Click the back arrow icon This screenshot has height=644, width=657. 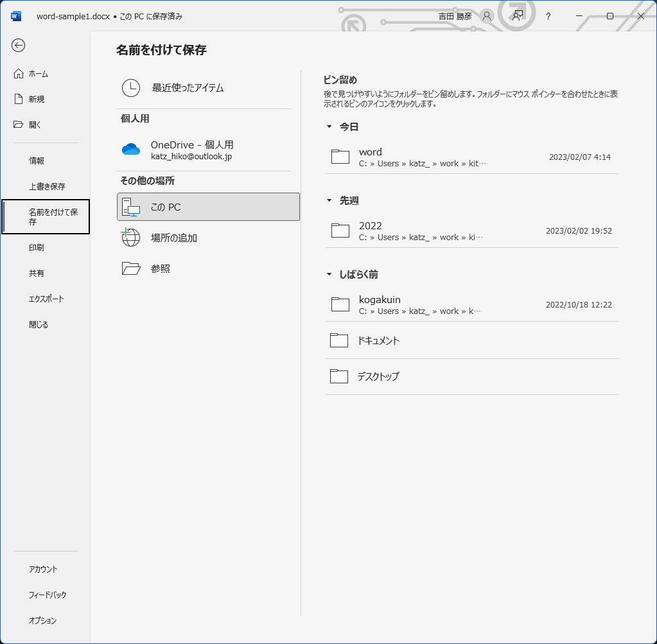point(19,45)
